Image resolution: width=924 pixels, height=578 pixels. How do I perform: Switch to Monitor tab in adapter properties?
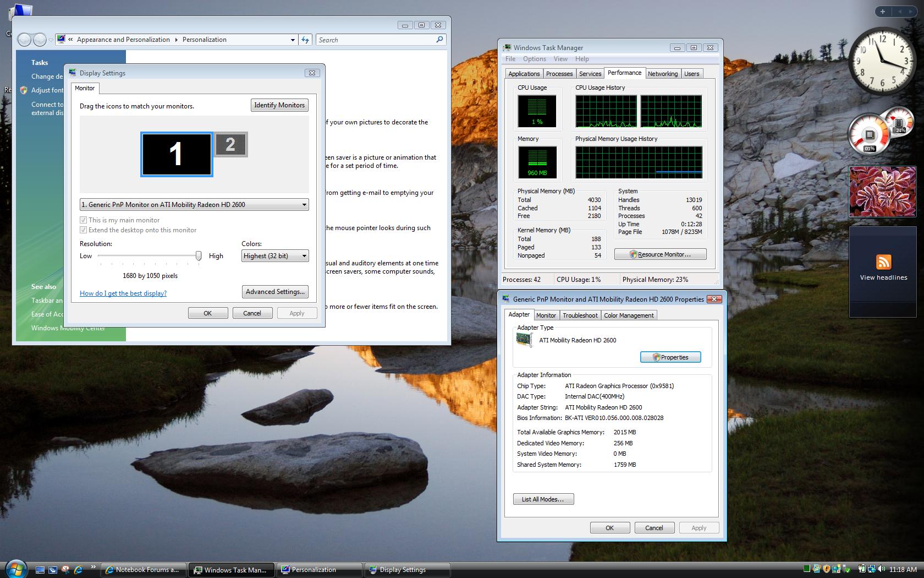(x=546, y=315)
